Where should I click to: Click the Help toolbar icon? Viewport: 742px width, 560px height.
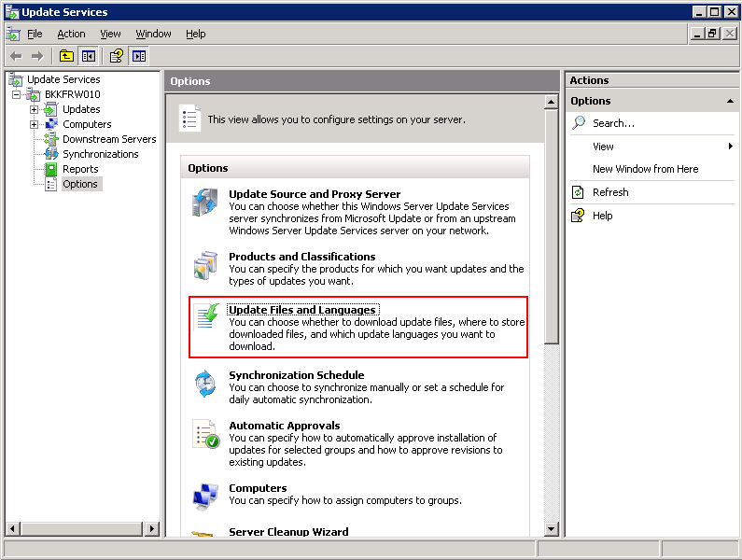point(117,56)
